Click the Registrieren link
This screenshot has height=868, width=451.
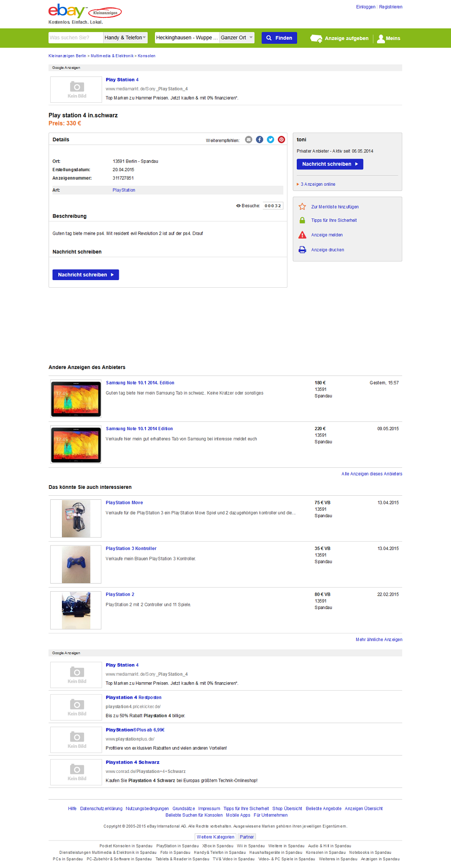point(391,7)
